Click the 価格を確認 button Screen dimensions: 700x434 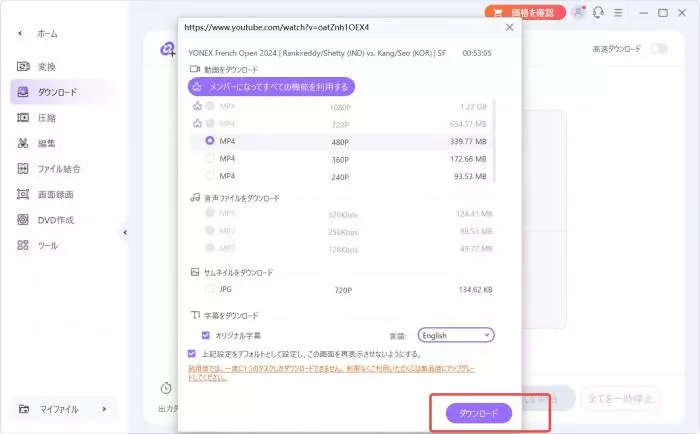coord(525,13)
